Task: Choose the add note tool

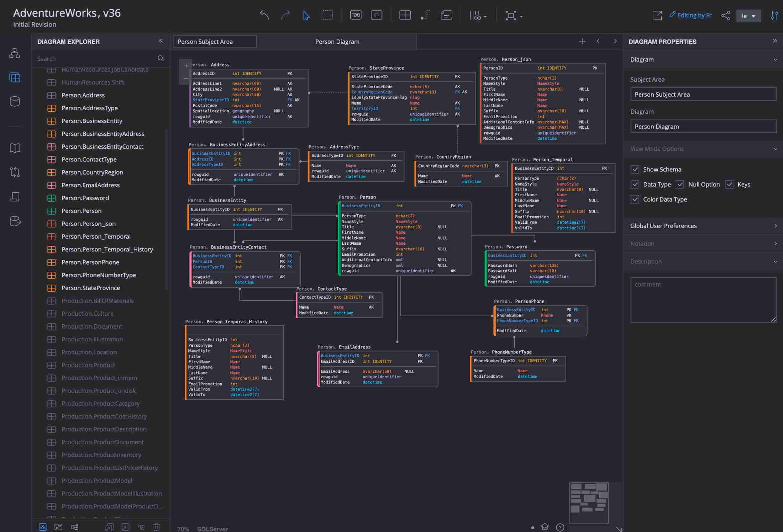Action: pyautogui.click(x=446, y=15)
